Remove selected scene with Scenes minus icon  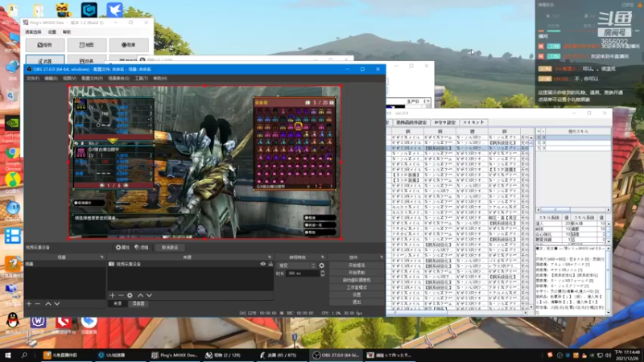[x=38, y=304]
